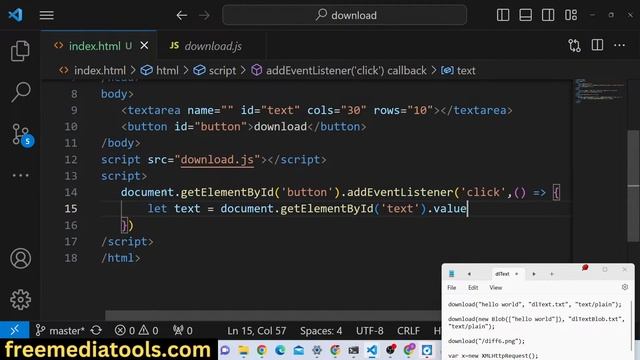
Task: Split the editor to the right
Action: 597,45
